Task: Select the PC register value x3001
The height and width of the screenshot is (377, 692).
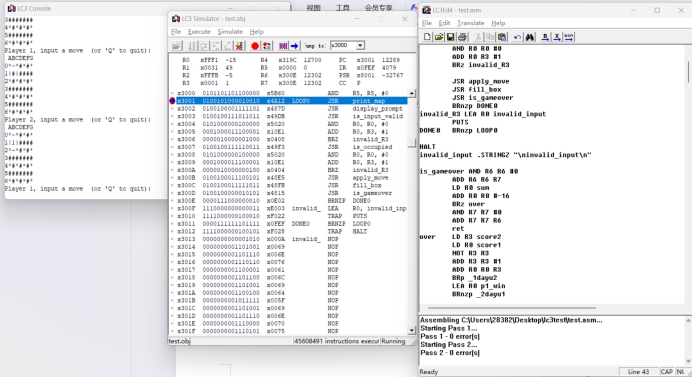Action: 365,60
